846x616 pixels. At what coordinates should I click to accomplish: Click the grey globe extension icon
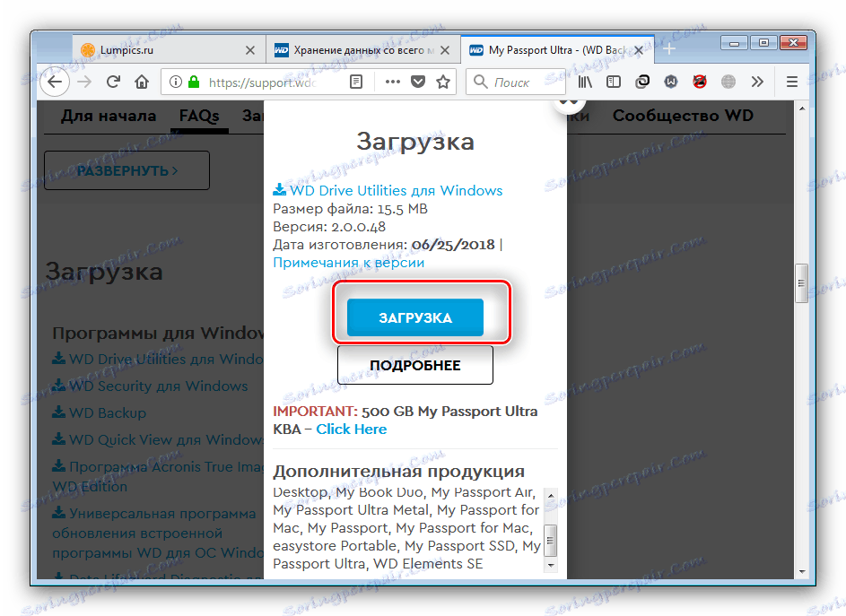coord(728,82)
